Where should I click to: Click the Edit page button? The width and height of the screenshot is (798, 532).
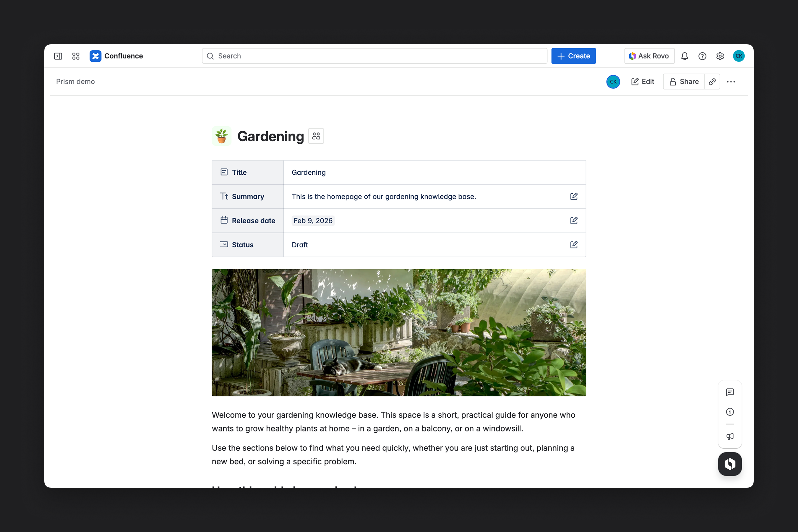click(642, 82)
